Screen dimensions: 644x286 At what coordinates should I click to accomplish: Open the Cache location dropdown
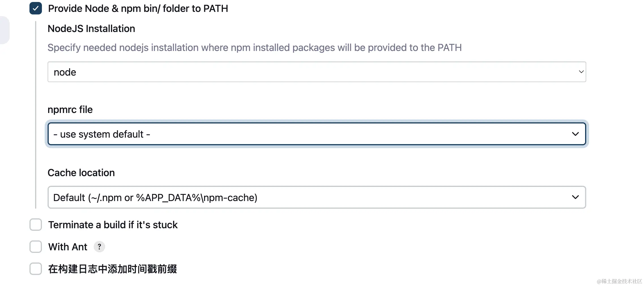click(x=317, y=197)
